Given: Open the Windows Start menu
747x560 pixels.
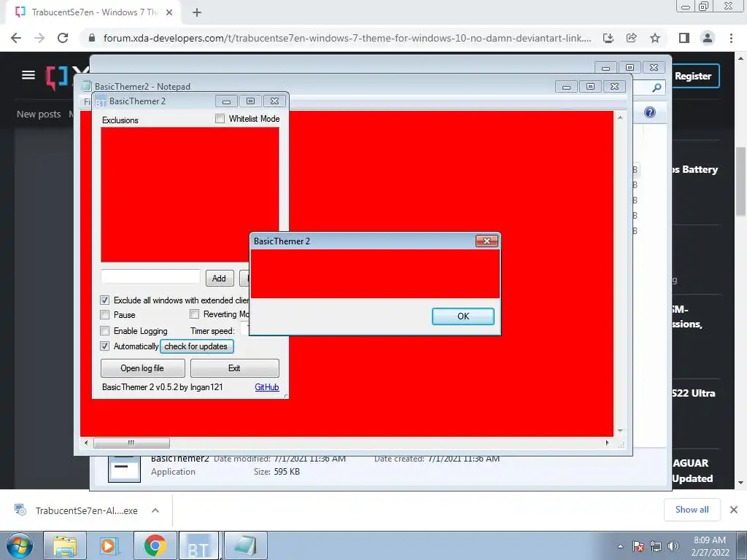Looking at the screenshot, I should click(20, 546).
